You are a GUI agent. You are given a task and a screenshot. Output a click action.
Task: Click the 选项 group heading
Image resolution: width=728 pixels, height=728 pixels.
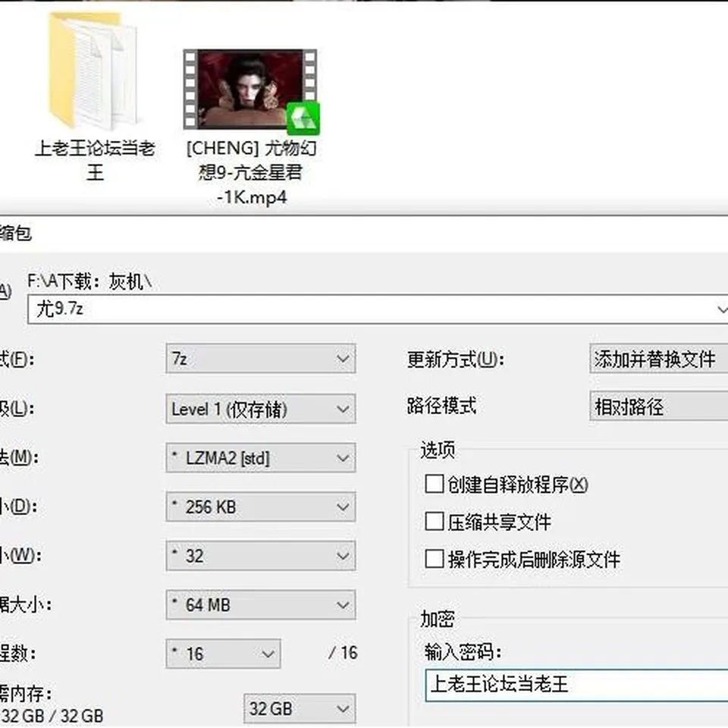(x=438, y=450)
